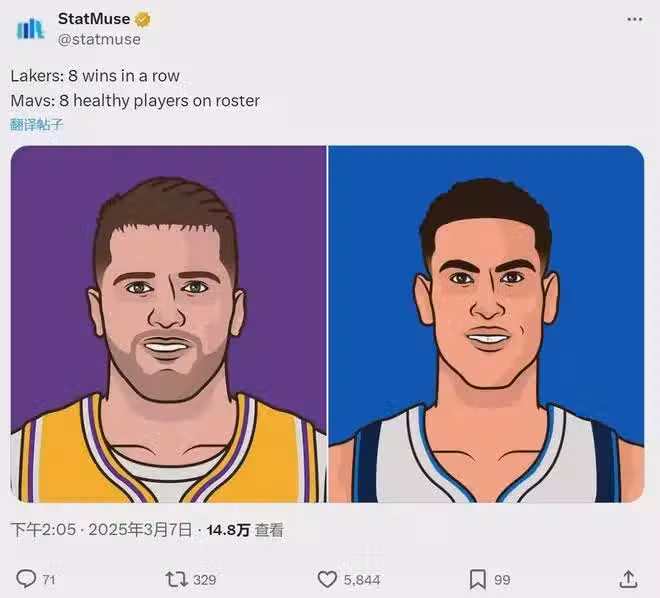This screenshot has height=598, width=660.
Task: Click the 329 retweets count
Action: click(205, 580)
